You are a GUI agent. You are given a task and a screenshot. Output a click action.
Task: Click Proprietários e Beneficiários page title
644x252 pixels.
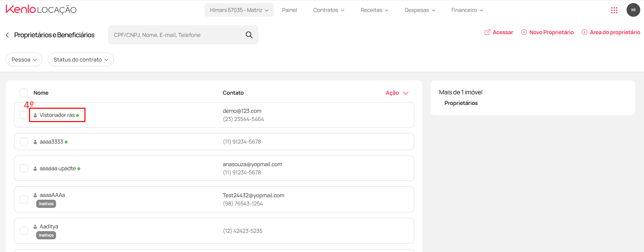(54, 35)
